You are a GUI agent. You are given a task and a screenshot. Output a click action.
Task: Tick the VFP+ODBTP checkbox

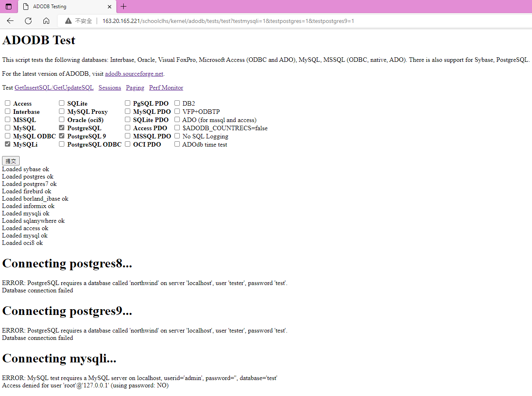coord(177,111)
